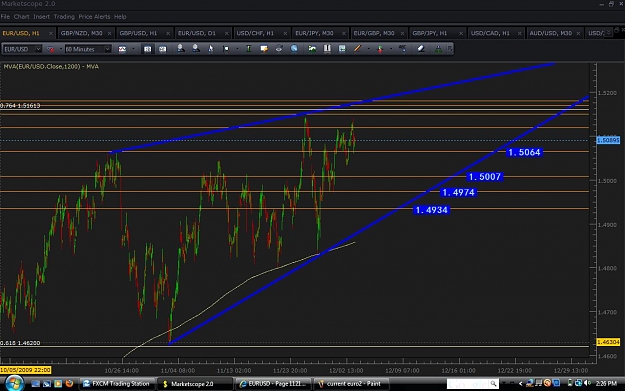Expand arrow next to the pencil tool
This screenshot has width=625, height=391.
click(x=368, y=49)
